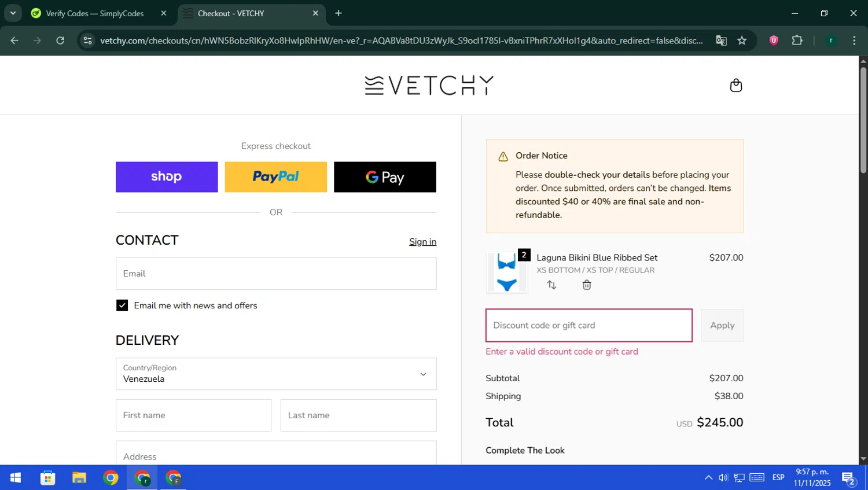Click Laguna Bikini Blue Ribbed Set title

(597, 257)
